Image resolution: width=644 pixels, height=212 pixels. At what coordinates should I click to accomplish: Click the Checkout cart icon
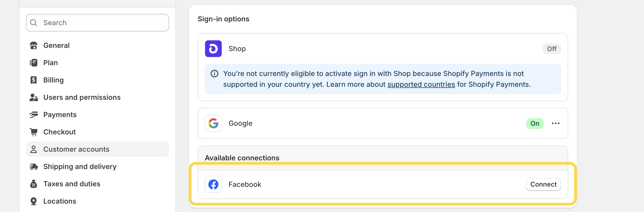[x=34, y=132]
